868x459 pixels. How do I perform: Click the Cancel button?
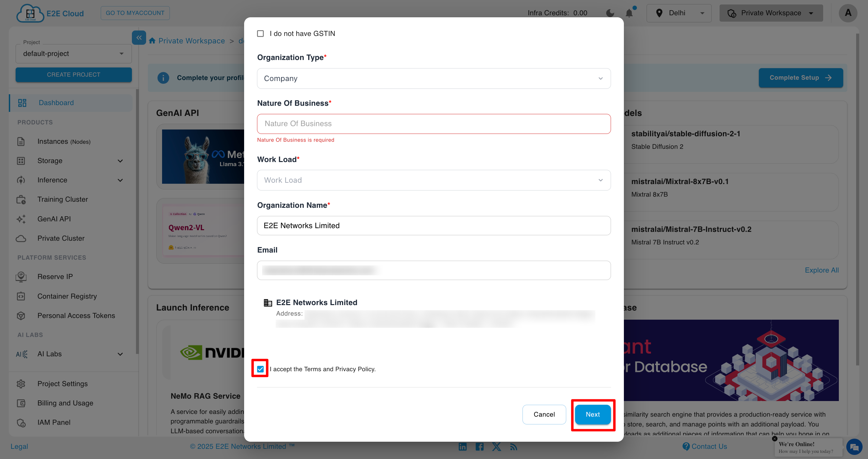544,414
